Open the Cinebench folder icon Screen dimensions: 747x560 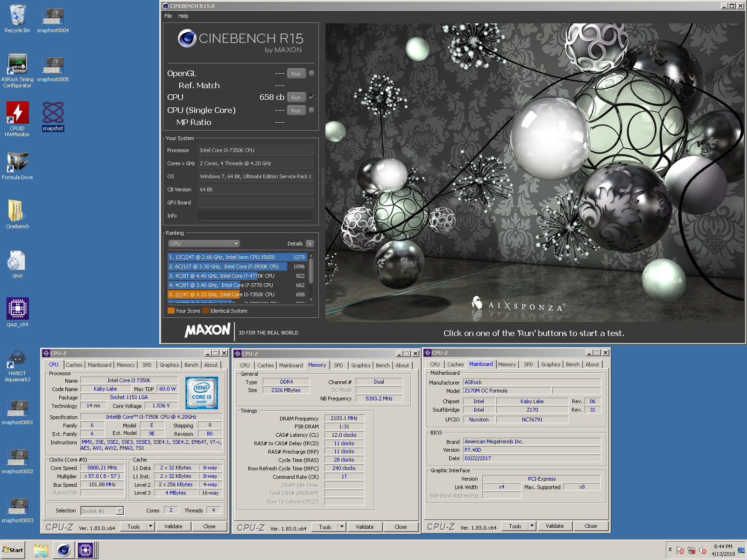[x=17, y=214]
